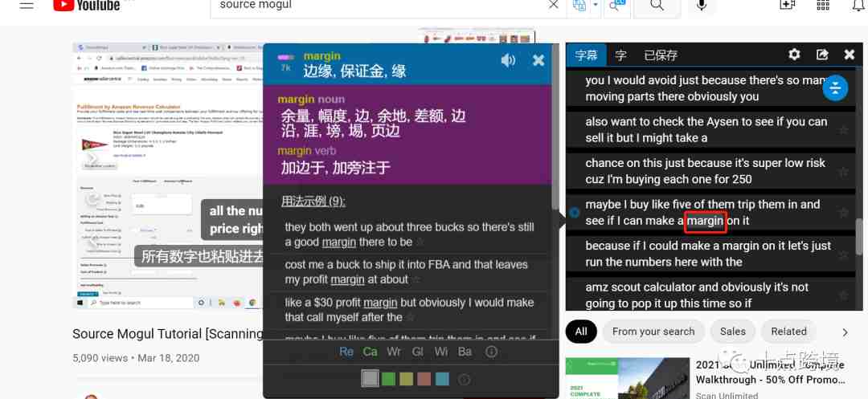The image size is (868, 399).
Task: Star the 'cost me a buck' example
Action: pos(416,279)
